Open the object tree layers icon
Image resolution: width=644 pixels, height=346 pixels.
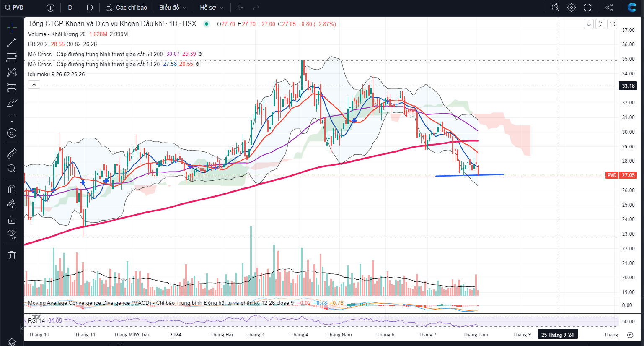(x=12, y=342)
